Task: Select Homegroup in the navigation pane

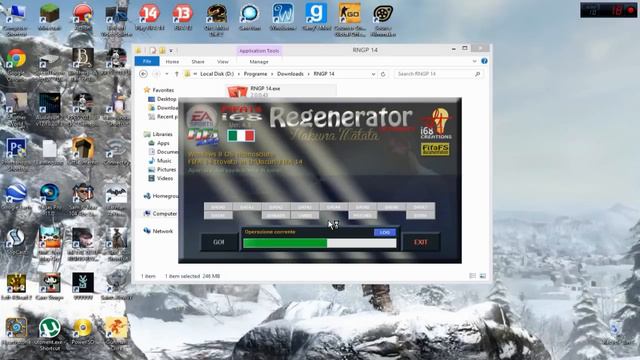Action: pos(160,196)
